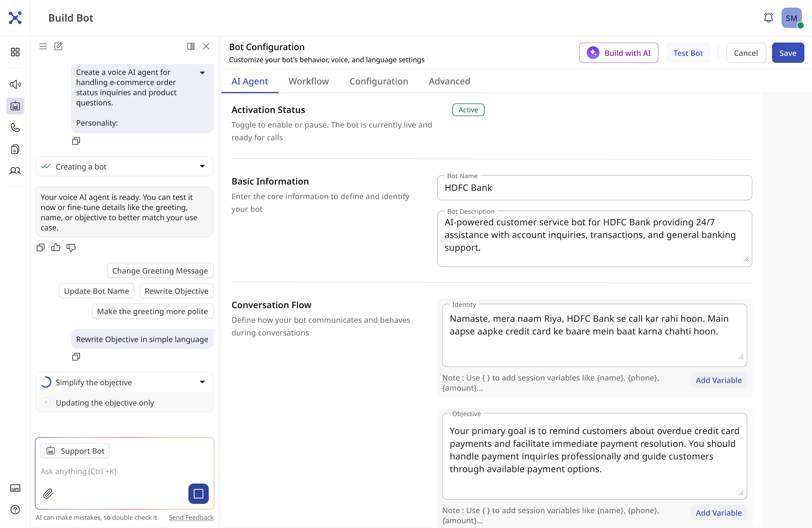Screen dimensions: 812x528
Task: Toggle the chat panel layout icon
Action: point(191,46)
